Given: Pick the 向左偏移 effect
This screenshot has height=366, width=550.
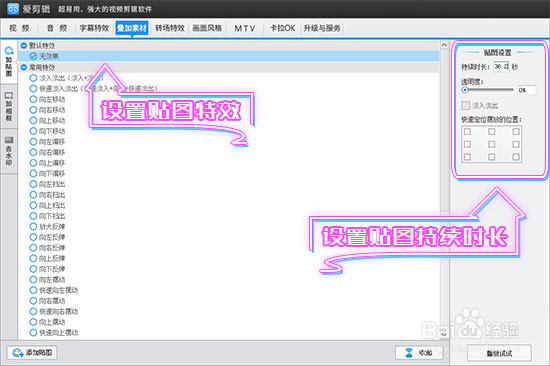Looking at the screenshot, I should tap(33, 141).
